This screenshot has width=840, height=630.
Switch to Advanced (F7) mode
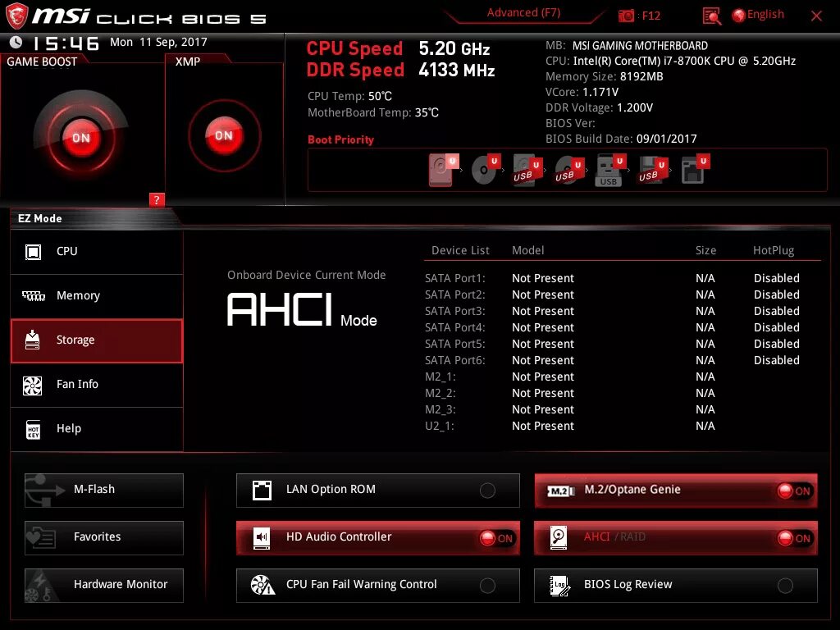(523, 13)
